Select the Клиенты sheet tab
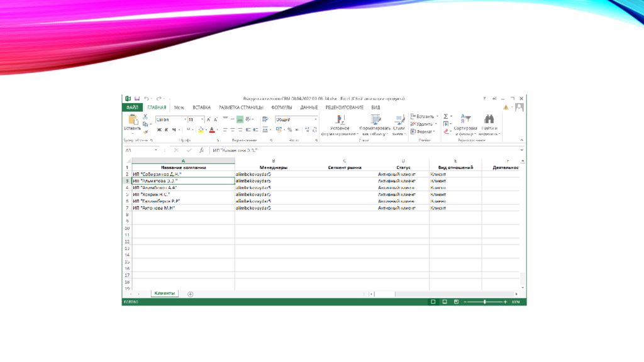644x362 pixels. tap(165, 293)
